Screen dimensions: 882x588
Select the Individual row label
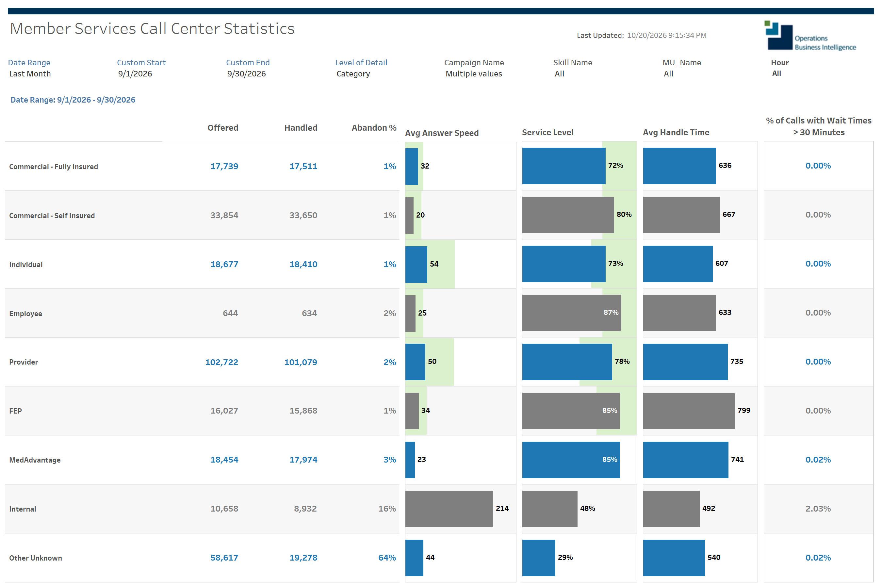coord(26,265)
